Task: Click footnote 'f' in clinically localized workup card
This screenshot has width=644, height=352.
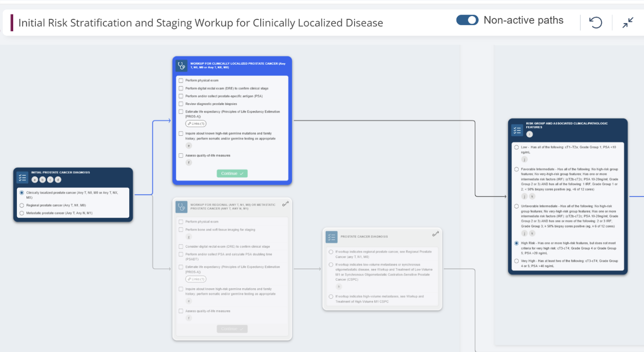Action: tap(189, 162)
